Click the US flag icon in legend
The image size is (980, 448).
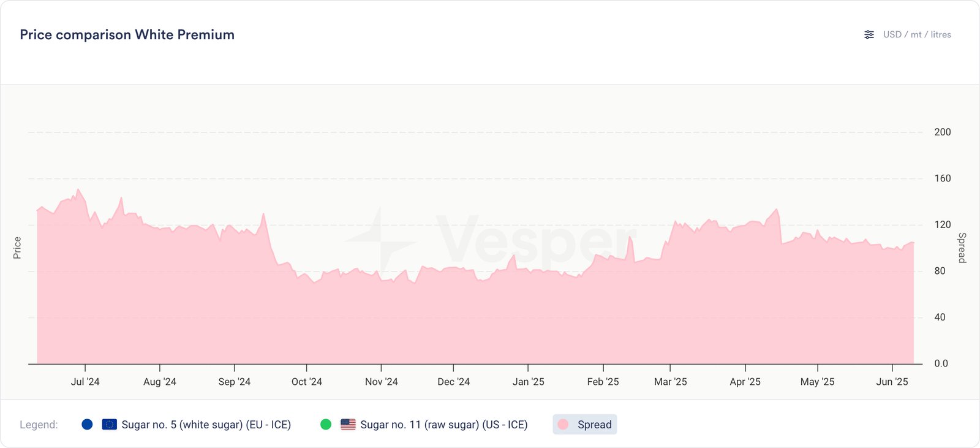click(348, 424)
